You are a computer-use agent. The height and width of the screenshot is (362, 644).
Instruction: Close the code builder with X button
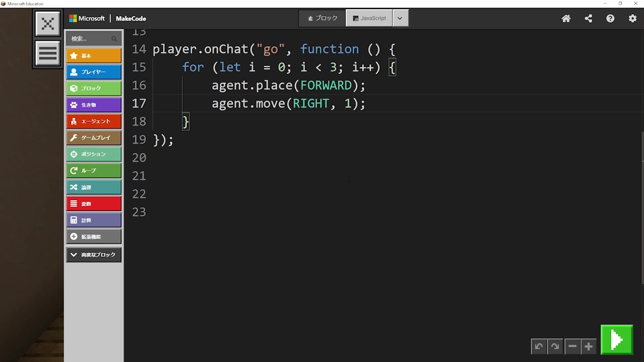click(48, 24)
